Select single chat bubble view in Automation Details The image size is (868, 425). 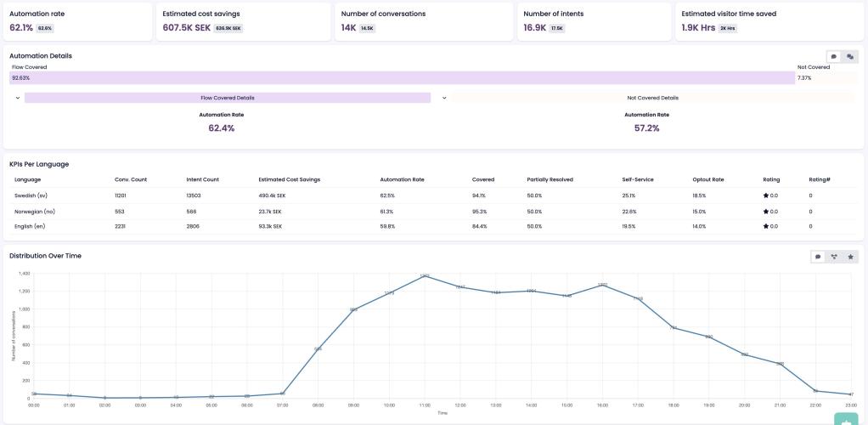click(833, 57)
